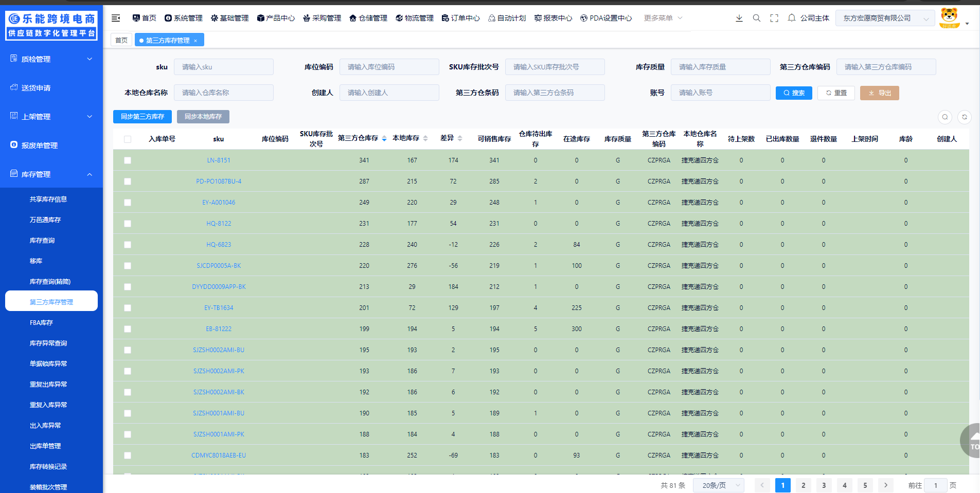Open the 东方宏愿商贸有限公司 company dropdown
The image size is (980, 493).
point(885,18)
